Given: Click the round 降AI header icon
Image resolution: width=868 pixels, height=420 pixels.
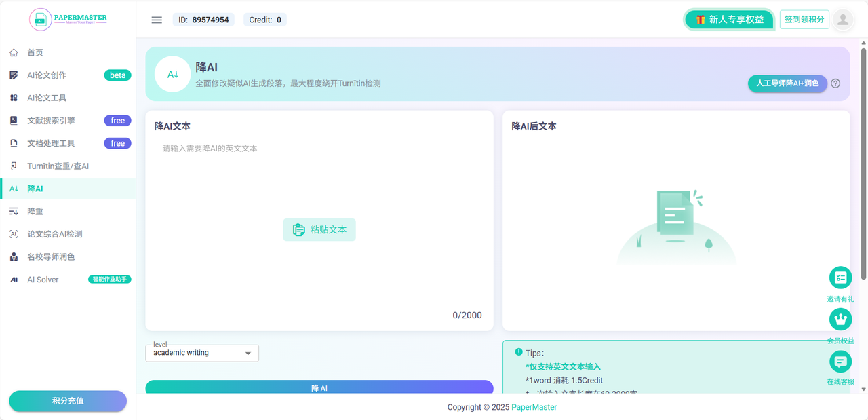Looking at the screenshot, I should click(172, 74).
